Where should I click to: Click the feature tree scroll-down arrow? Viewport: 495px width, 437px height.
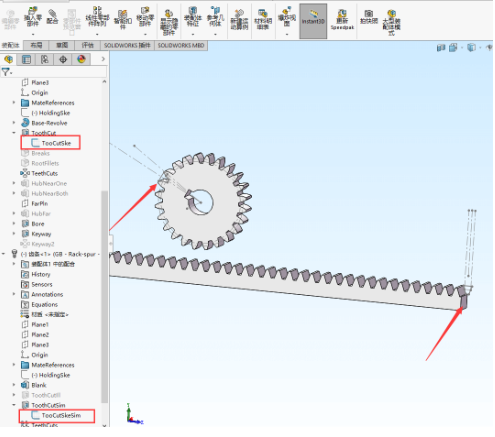pos(104,425)
